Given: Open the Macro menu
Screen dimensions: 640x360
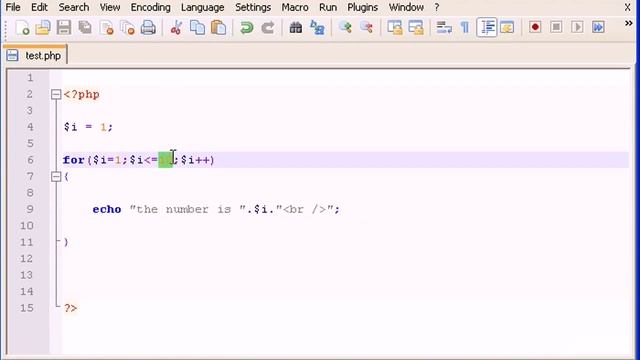Looking at the screenshot, I should 295,7.
